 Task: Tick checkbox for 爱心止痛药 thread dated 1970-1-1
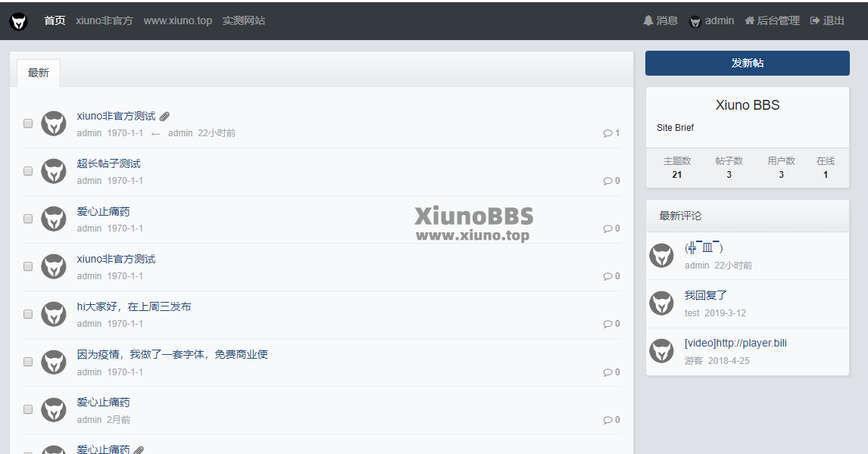click(28, 219)
